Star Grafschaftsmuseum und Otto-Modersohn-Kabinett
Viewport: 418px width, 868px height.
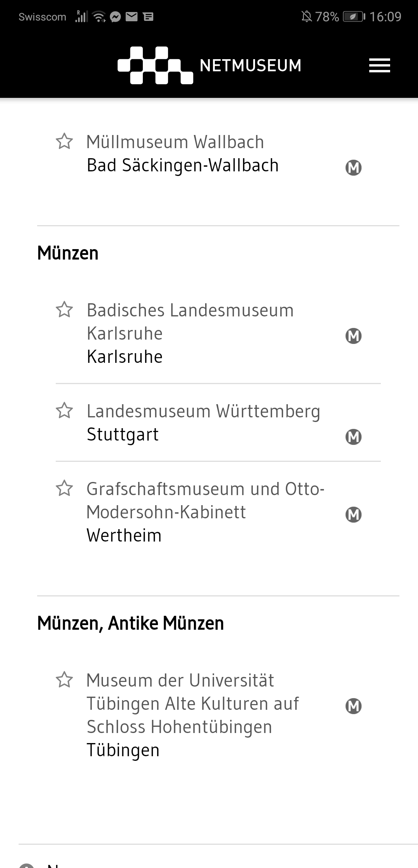pos(64,488)
